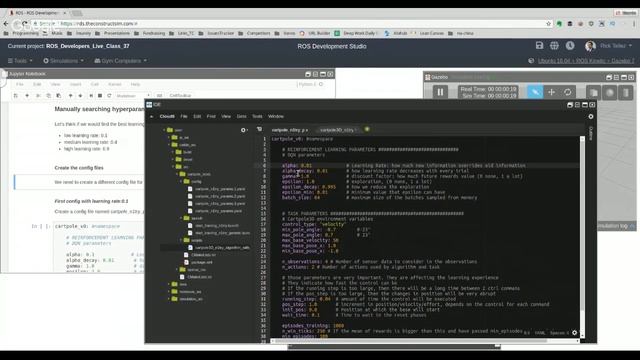Collapse the IDE menu bar arrow
640x360 pixels.
coord(151,116)
